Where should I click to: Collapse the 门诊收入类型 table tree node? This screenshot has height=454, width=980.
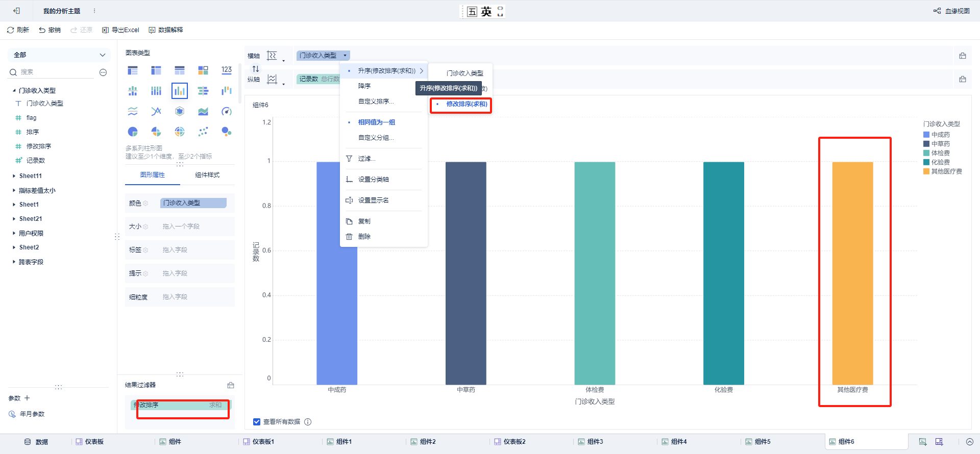pos(14,90)
